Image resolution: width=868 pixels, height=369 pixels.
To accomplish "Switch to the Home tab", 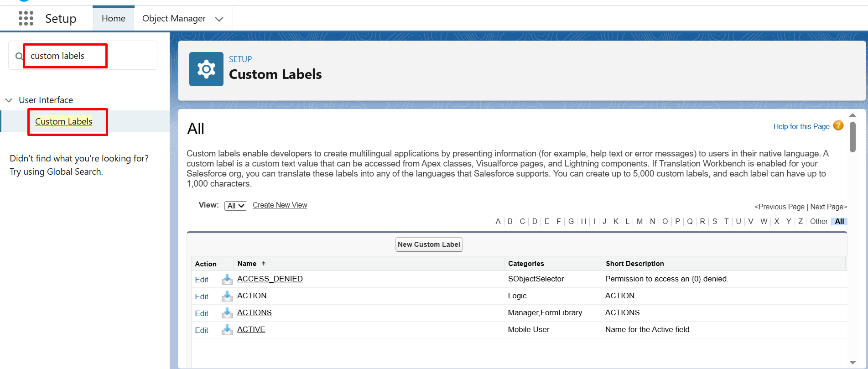I will 114,18.
